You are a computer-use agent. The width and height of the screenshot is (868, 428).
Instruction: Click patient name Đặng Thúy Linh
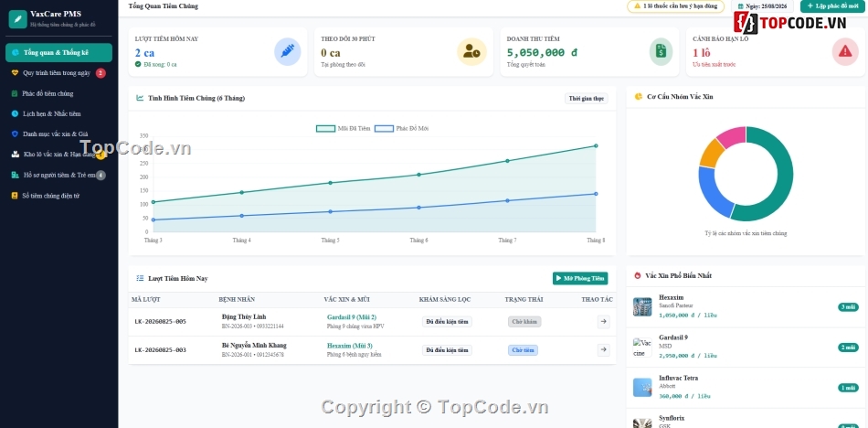pyautogui.click(x=244, y=316)
